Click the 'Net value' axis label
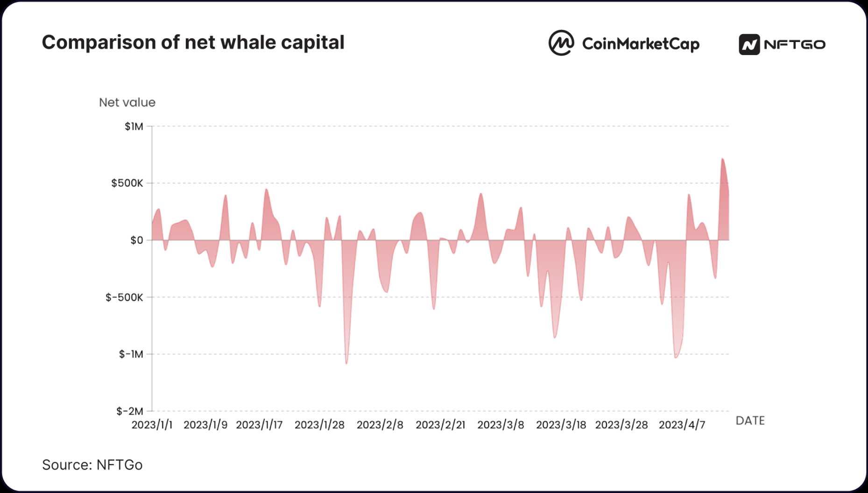868x493 pixels. click(127, 102)
